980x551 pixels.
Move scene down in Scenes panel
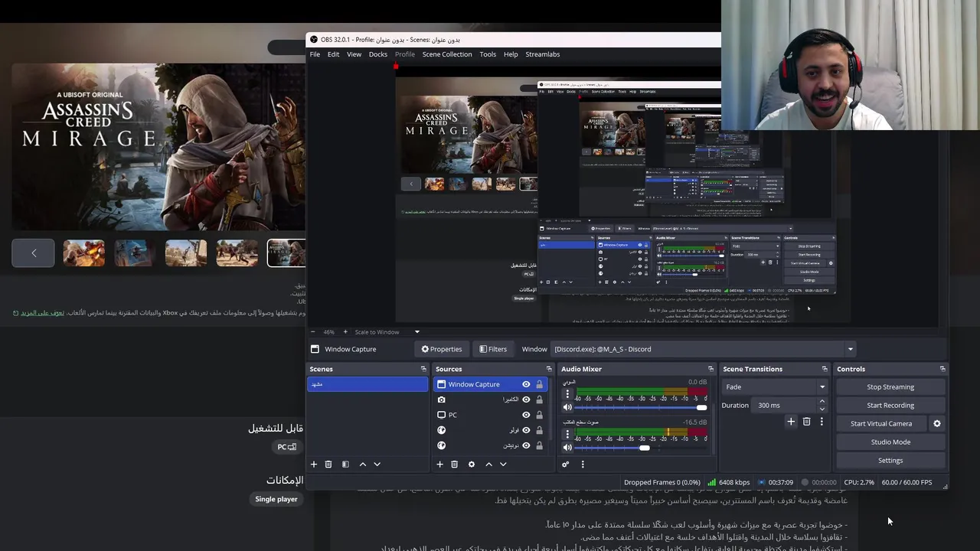click(x=377, y=464)
